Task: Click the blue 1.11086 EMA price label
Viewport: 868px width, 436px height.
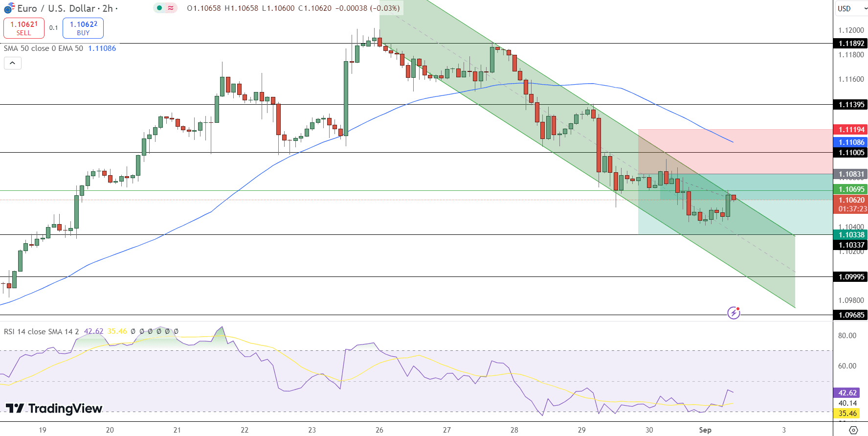Action: pos(851,142)
